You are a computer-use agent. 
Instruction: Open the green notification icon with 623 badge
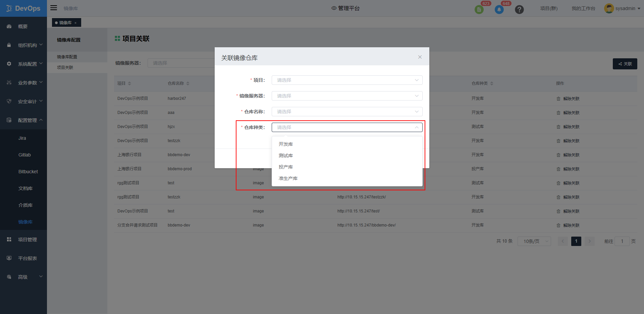point(479,9)
